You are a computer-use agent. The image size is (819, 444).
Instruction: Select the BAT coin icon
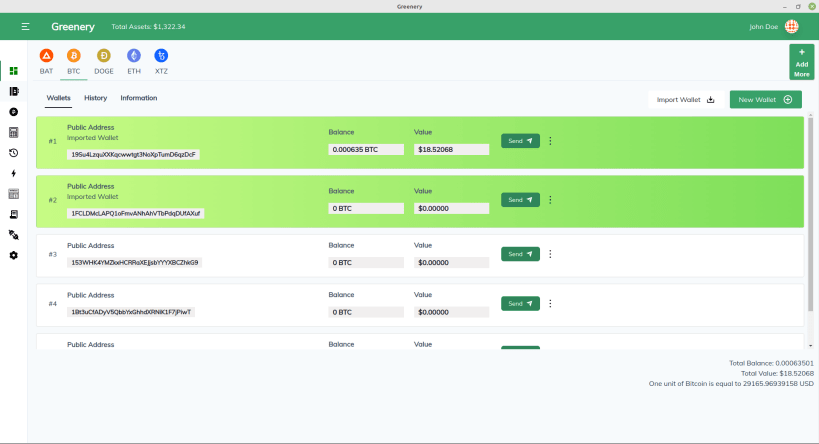(46, 55)
